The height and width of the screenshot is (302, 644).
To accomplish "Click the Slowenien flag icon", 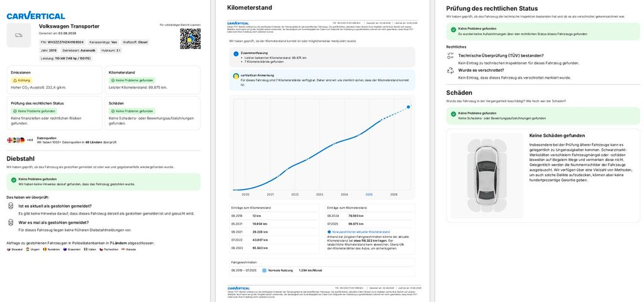I will pyautogui.click(x=65, y=249).
